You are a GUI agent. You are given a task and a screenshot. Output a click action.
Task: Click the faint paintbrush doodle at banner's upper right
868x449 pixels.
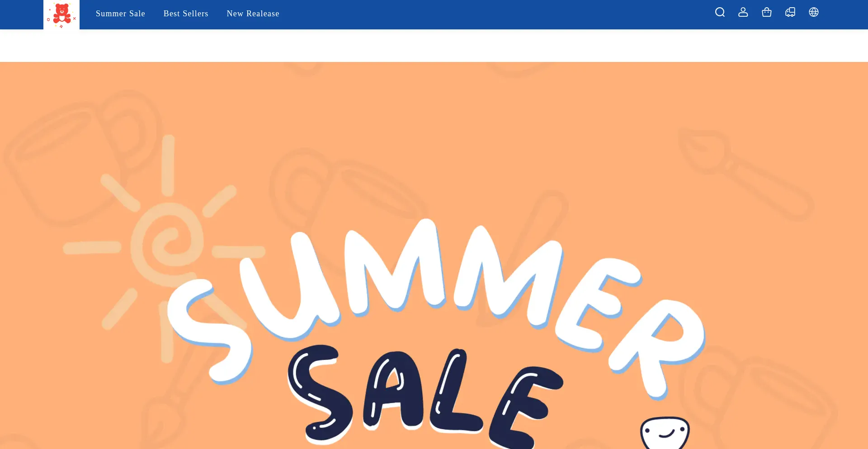(x=746, y=174)
